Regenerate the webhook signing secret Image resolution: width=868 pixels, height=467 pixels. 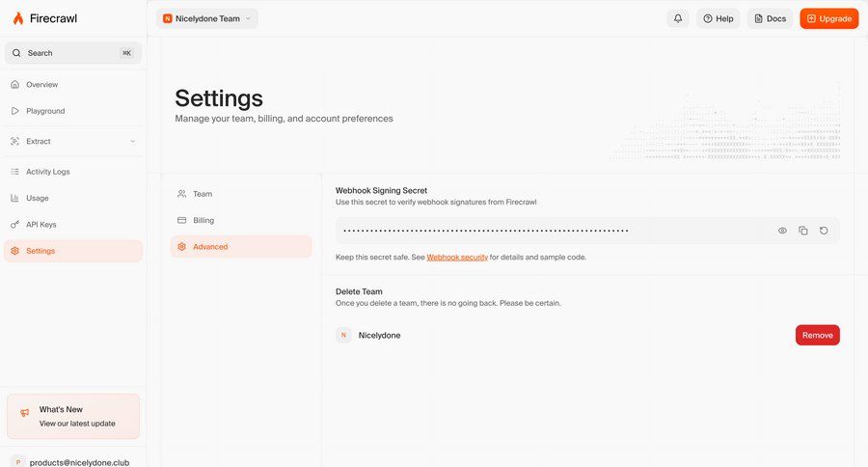click(824, 231)
